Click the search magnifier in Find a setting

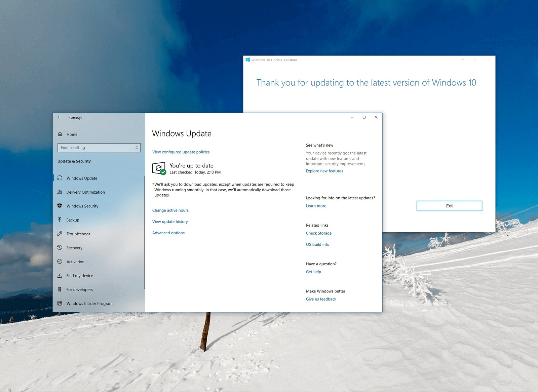(x=137, y=148)
